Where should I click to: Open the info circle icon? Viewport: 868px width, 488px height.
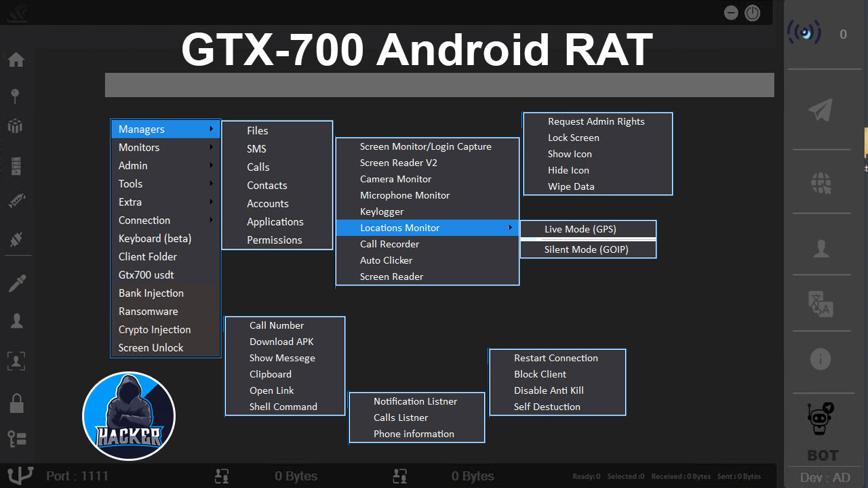(x=821, y=359)
